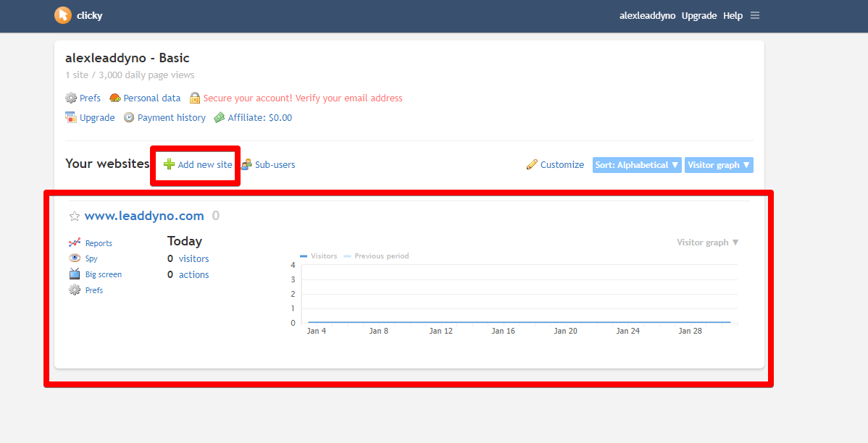Viewport: 868px width, 443px height.
Task: Open Spy link for leaddyno site
Action: click(91, 259)
